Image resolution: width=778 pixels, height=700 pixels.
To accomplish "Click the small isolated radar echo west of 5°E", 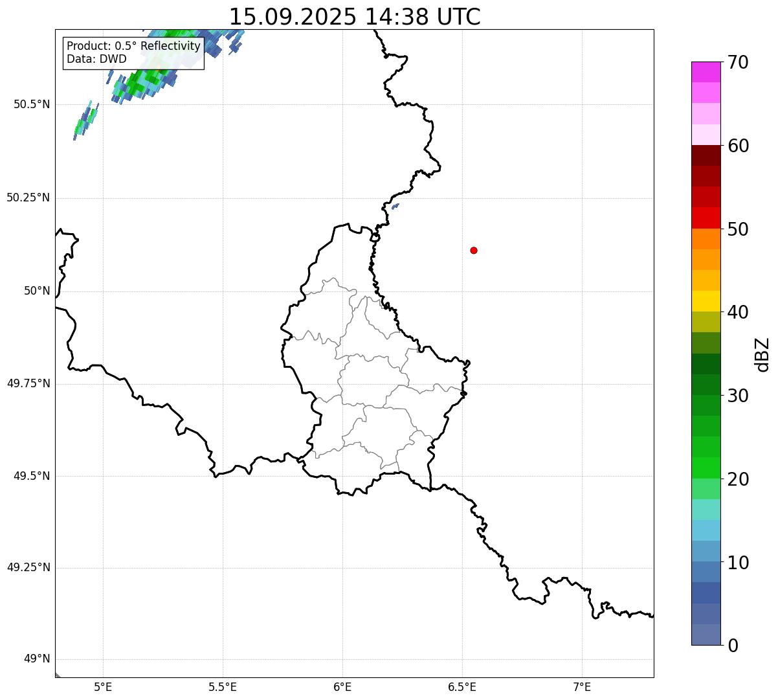I will (85, 121).
